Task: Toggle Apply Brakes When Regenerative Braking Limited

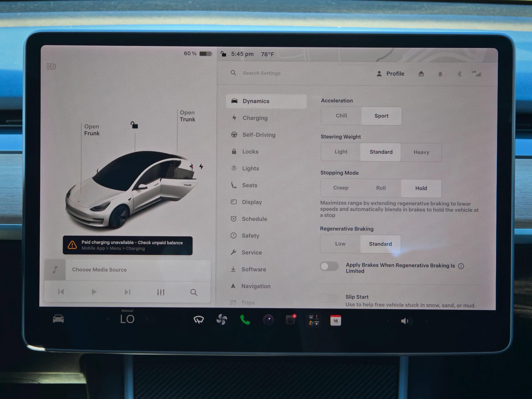Action: coord(329,266)
